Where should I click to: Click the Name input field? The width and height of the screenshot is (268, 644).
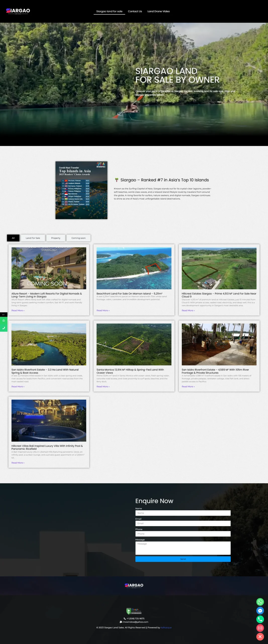183,513
